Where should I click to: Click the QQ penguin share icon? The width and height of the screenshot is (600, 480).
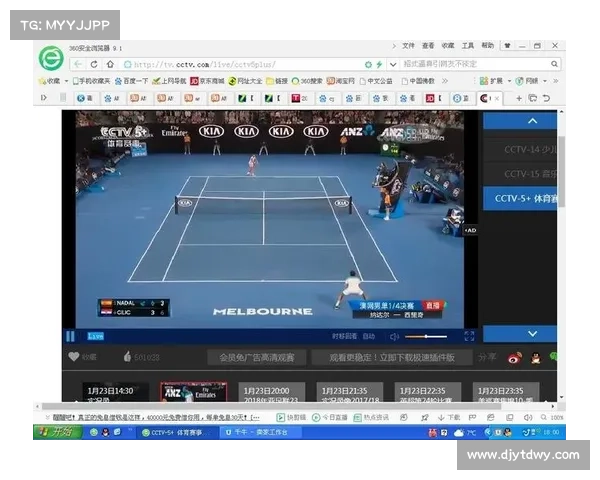point(535,357)
